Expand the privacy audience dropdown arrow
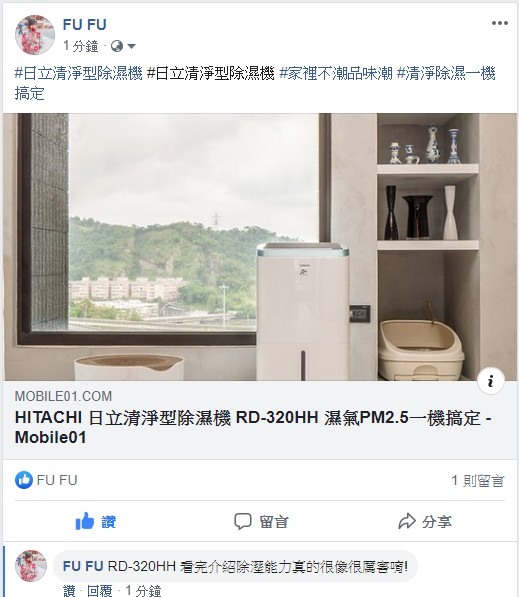Viewport: 519px width, 597px height. [x=131, y=46]
